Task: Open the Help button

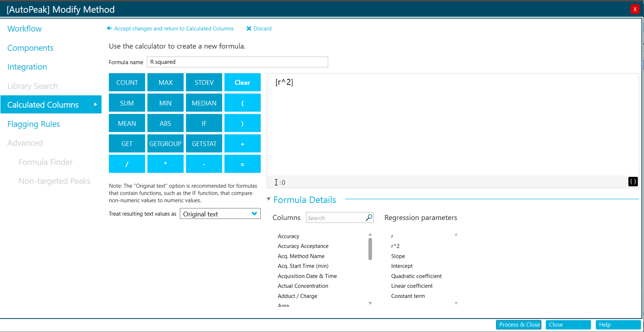Action: 618,325
